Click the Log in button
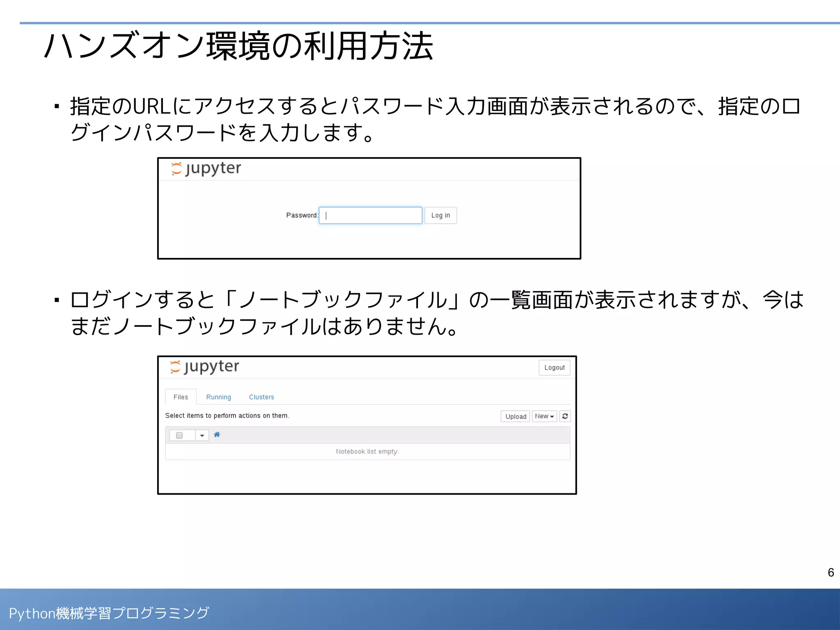 441,215
